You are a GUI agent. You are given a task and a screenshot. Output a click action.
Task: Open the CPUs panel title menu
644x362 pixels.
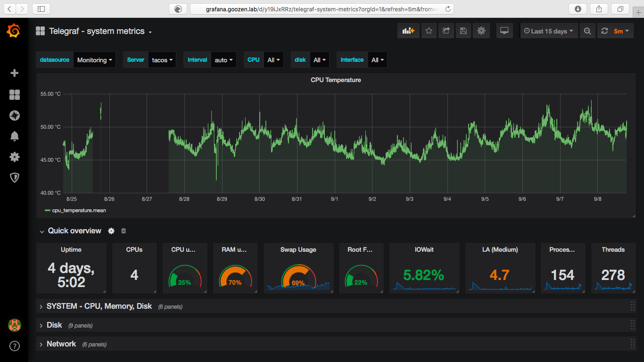click(x=134, y=250)
